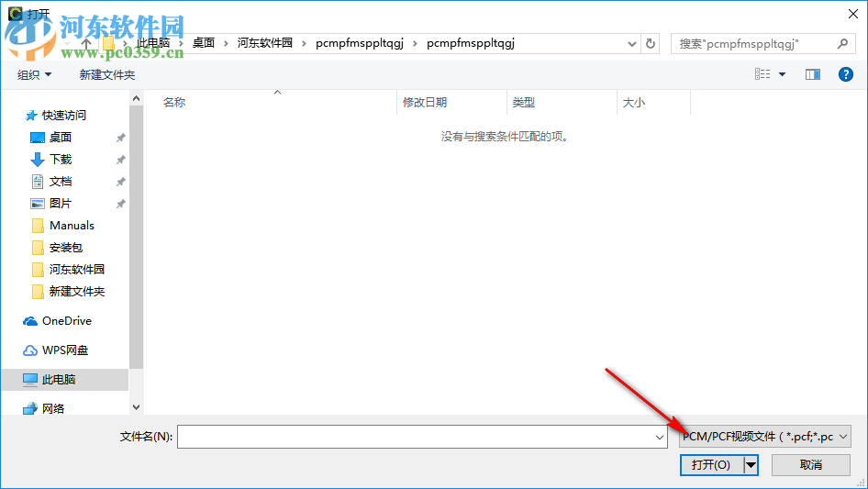Open the 安装包 folder in sidebar

pos(66,248)
